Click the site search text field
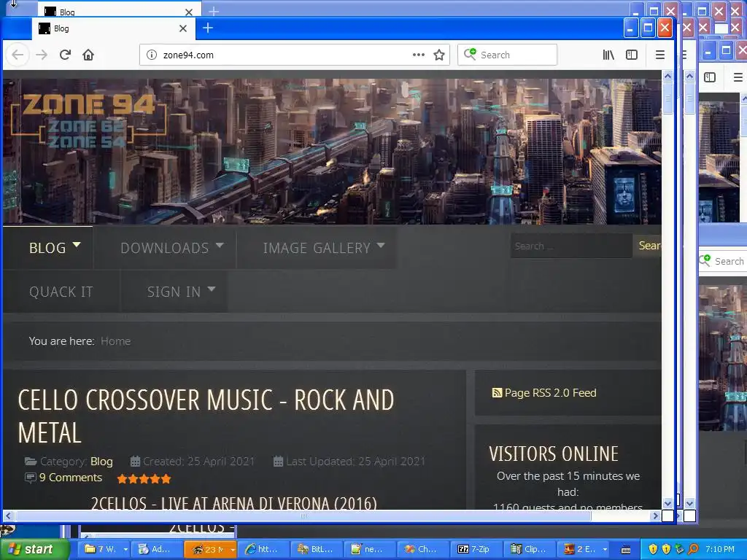This screenshot has height=560, width=747. (x=571, y=246)
